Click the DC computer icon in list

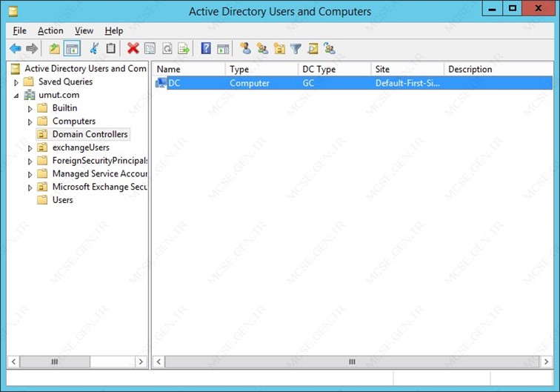[x=161, y=83]
